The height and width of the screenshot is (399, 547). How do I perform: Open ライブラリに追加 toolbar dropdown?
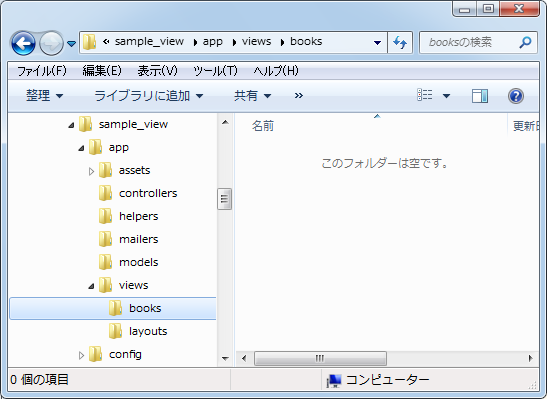point(148,96)
